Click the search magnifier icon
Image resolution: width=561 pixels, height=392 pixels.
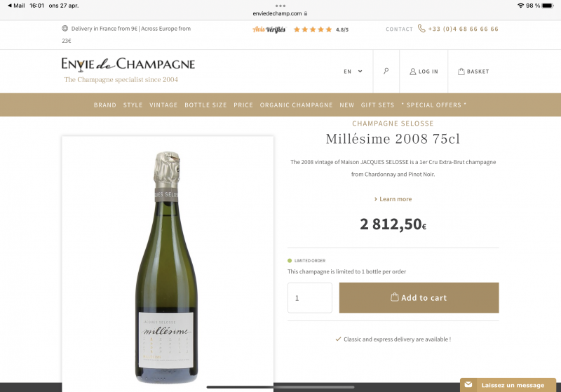[386, 72]
